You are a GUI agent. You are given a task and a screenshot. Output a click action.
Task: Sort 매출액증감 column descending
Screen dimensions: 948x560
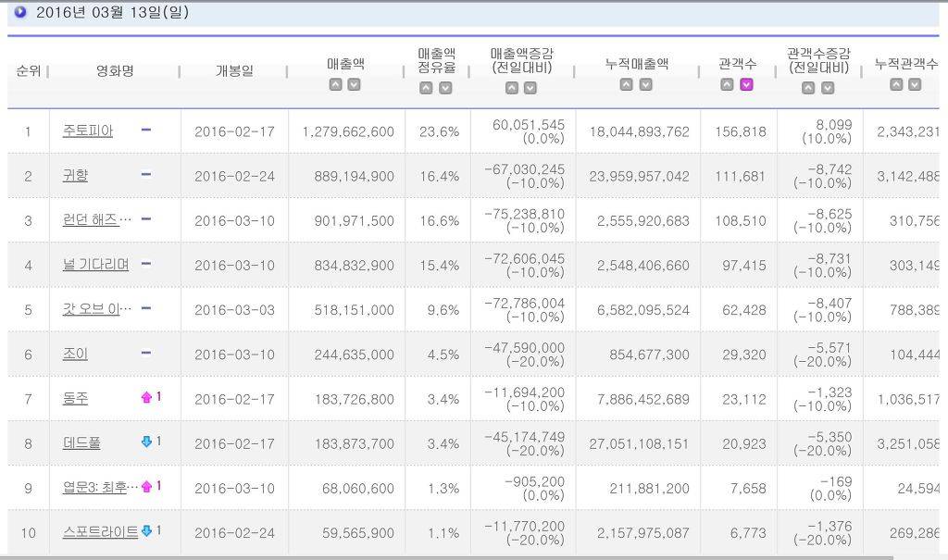[x=530, y=88]
